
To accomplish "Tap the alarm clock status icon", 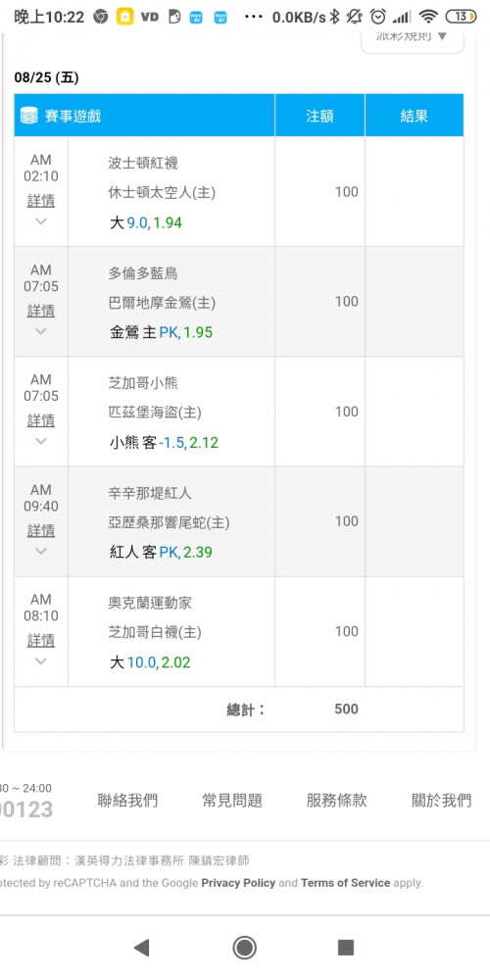I will pyautogui.click(x=378, y=17).
